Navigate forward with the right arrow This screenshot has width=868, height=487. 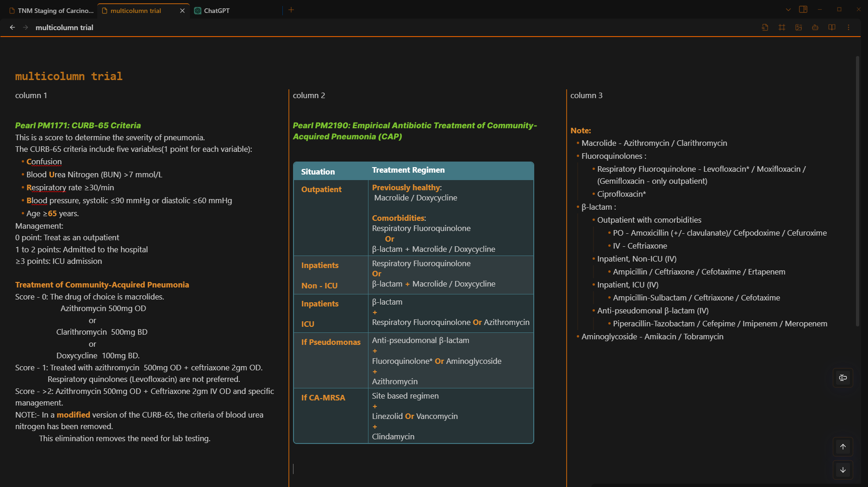tap(26, 27)
